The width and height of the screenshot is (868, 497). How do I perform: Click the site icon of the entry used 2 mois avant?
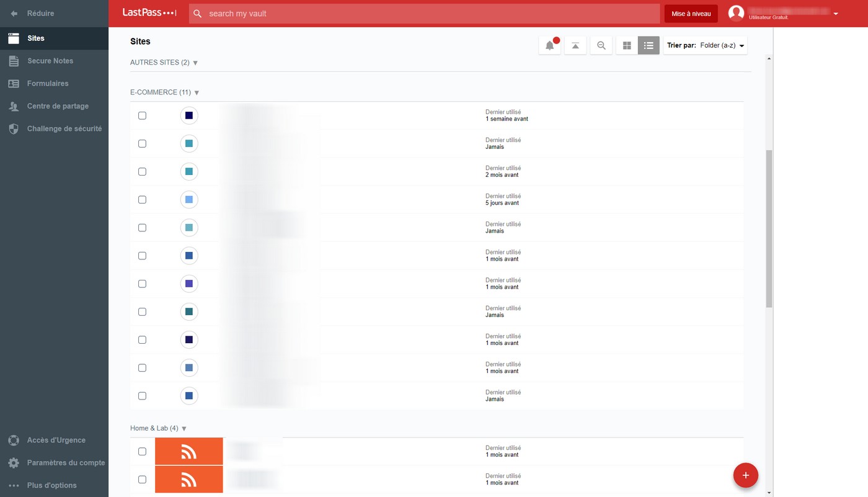tap(189, 171)
